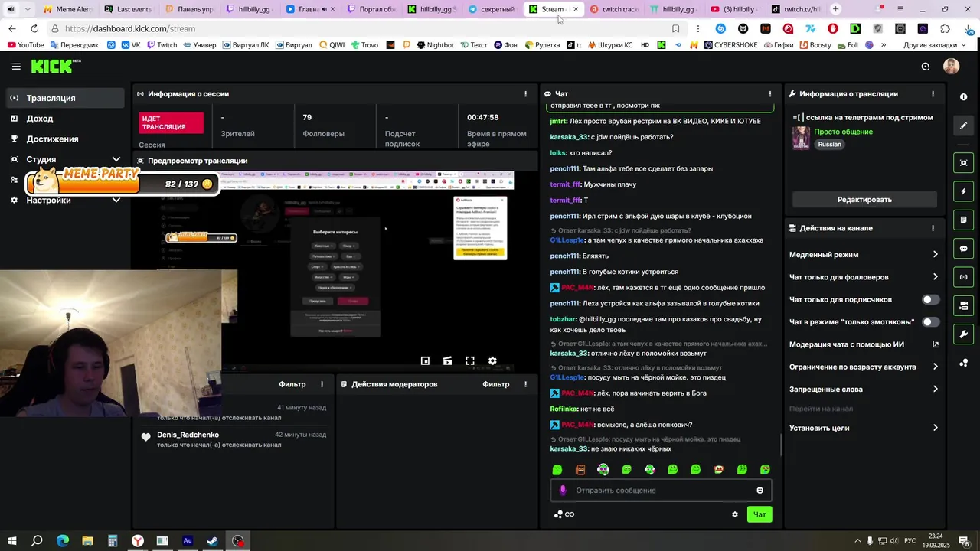
Task: Open the user profile avatar
Action: pyautogui.click(x=951, y=67)
